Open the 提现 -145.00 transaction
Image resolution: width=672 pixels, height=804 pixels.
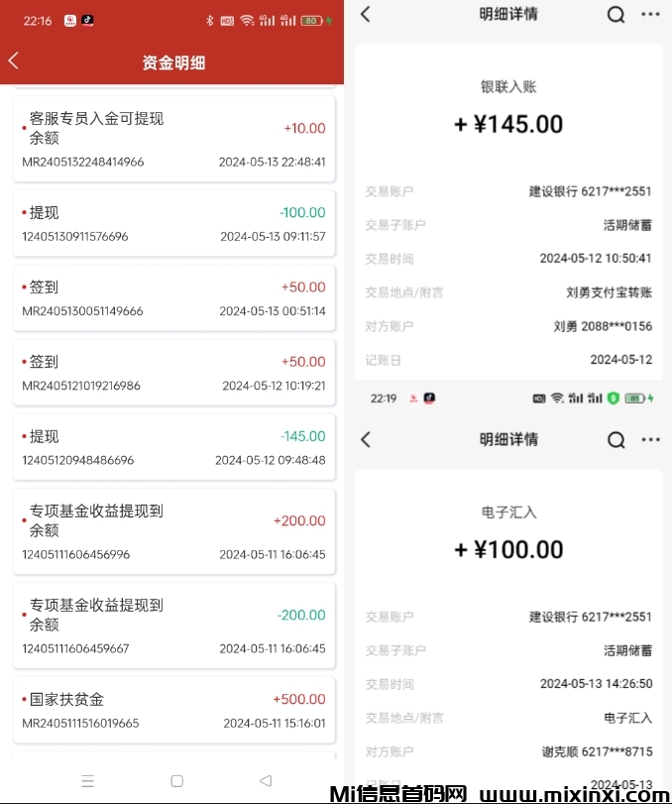173,447
